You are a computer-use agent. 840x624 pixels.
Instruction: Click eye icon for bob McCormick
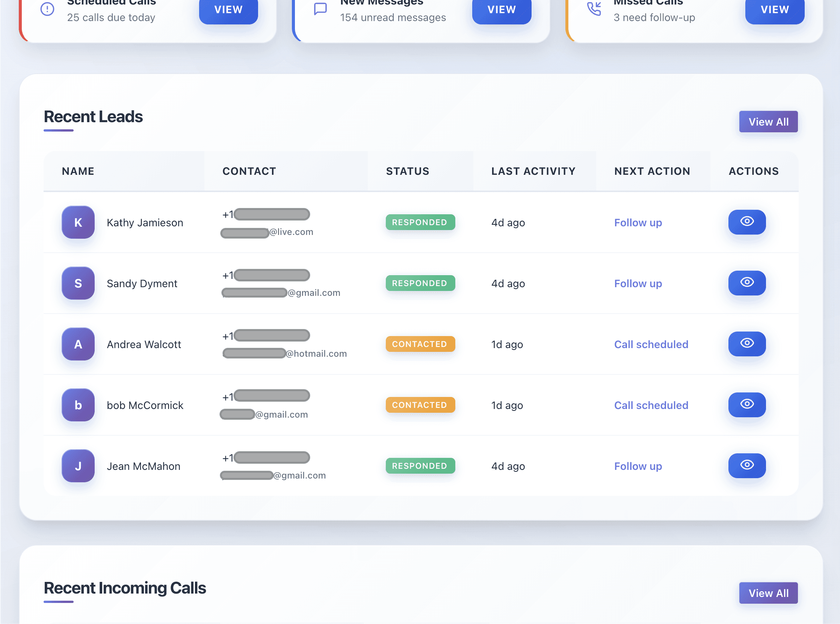746,404
